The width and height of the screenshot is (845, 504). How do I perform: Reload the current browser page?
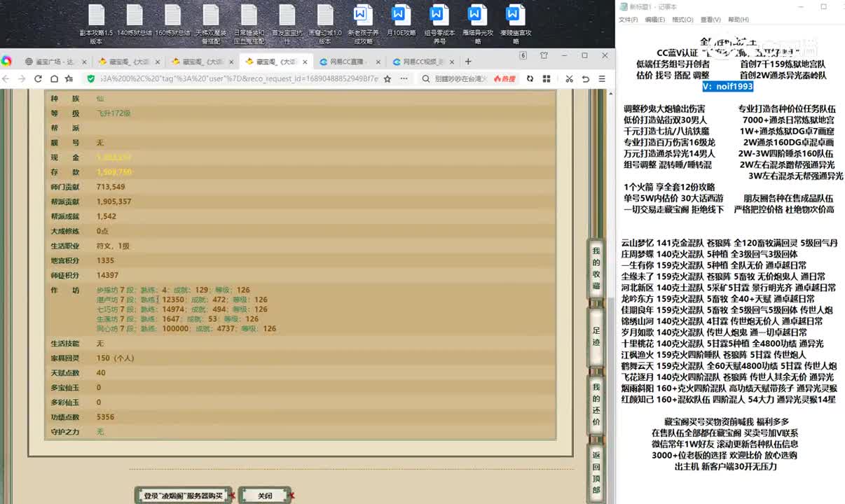pyautogui.click(x=38, y=79)
